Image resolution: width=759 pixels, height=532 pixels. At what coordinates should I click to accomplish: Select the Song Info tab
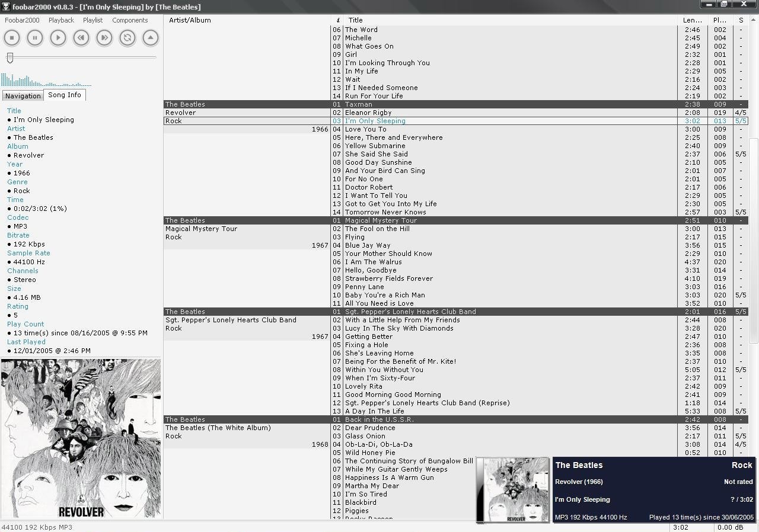point(65,94)
